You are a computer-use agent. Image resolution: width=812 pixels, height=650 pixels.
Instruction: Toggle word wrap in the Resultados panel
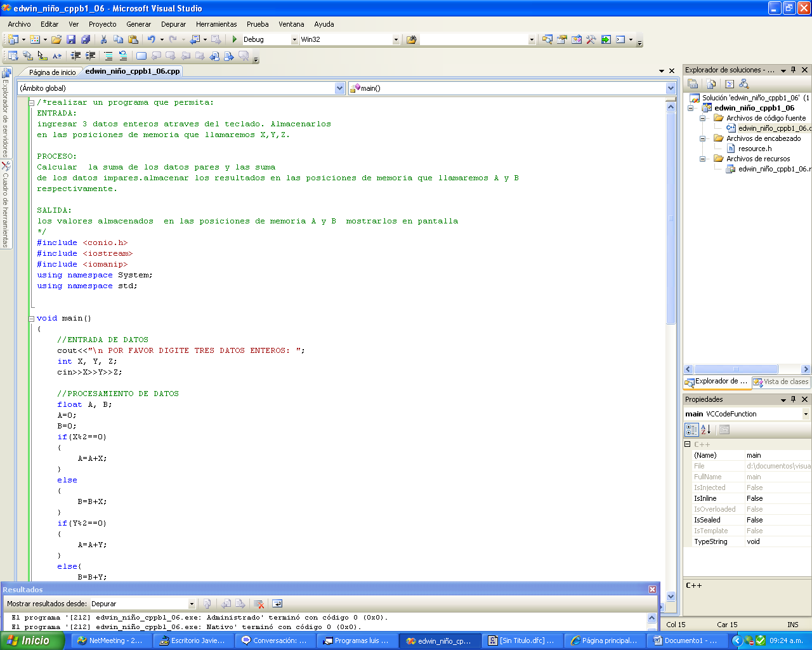[277, 604]
